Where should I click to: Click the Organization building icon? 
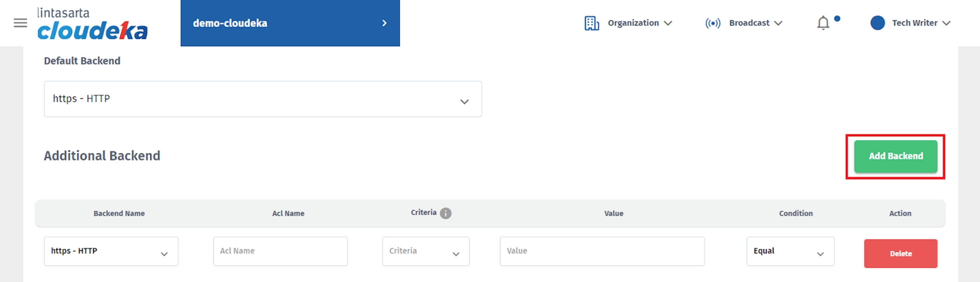click(591, 23)
